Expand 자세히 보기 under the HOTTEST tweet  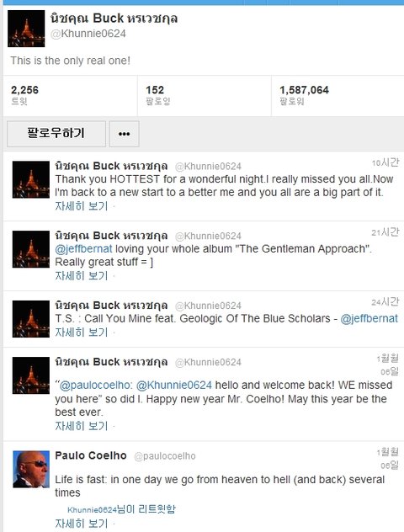[82, 206]
